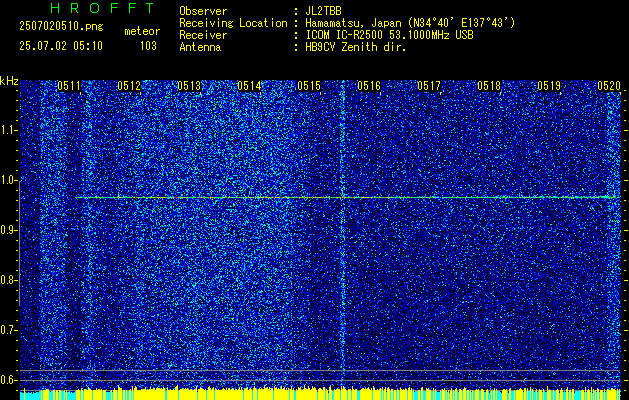Click the yellow signal level bar graph
Viewport: 629px width, 400px height.
click(320, 394)
